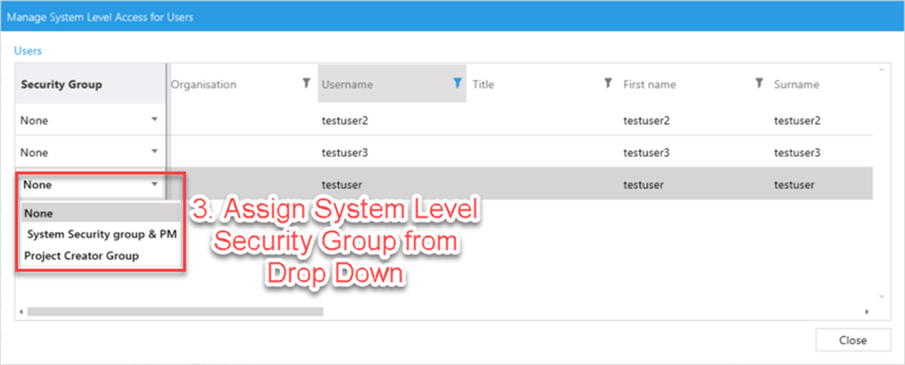
Task: Sort by Title column header
Action: 483,84
